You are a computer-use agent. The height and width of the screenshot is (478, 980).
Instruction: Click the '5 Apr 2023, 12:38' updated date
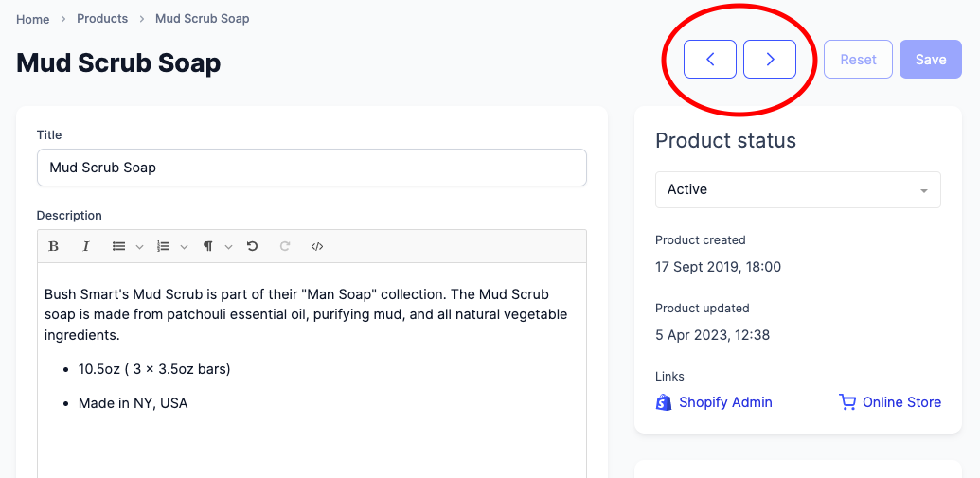click(712, 335)
